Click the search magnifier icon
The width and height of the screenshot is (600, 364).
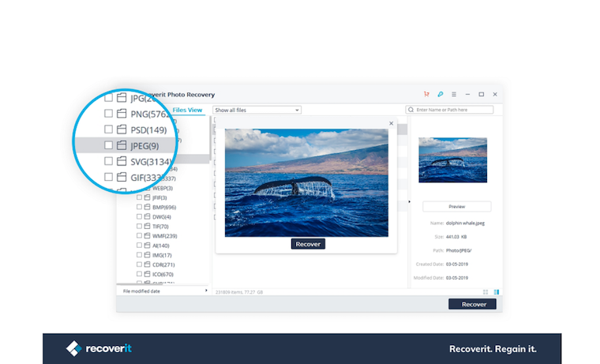tap(411, 110)
